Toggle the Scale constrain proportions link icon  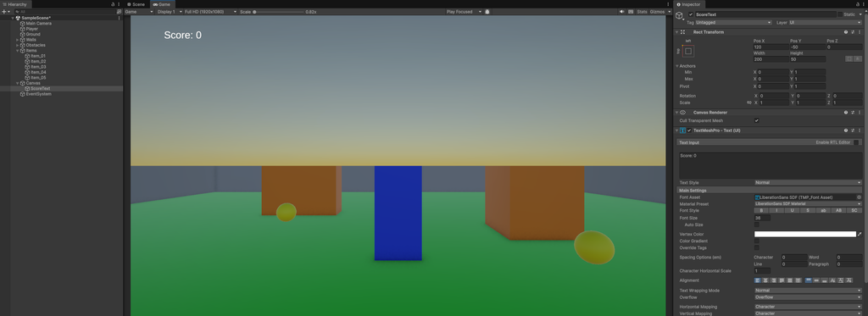pos(749,103)
